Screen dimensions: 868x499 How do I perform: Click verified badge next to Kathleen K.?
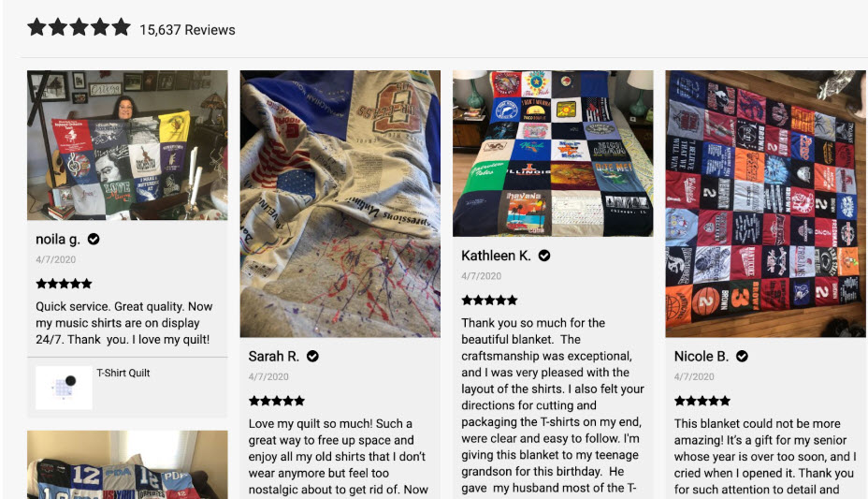pyautogui.click(x=544, y=256)
